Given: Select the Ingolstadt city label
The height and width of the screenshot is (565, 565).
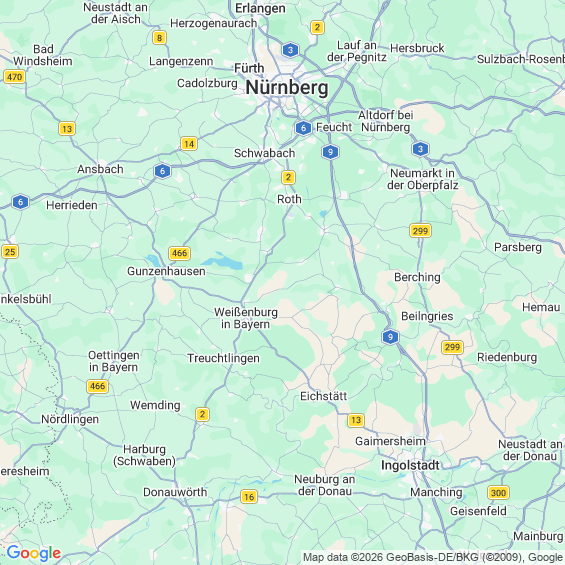Looking at the screenshot, I should pyautogui.click(x=410, y=466).
